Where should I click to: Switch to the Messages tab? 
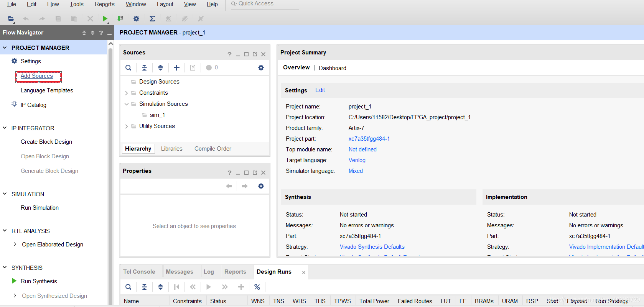(180, 272)
